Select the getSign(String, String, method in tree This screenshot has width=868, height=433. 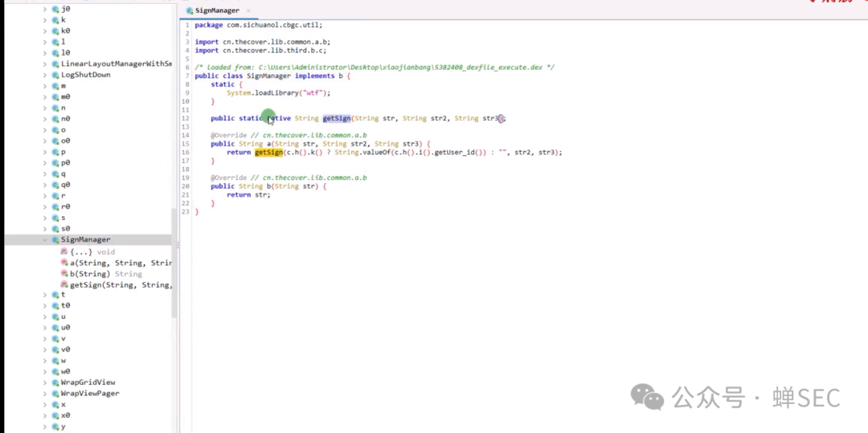point(120,285)
